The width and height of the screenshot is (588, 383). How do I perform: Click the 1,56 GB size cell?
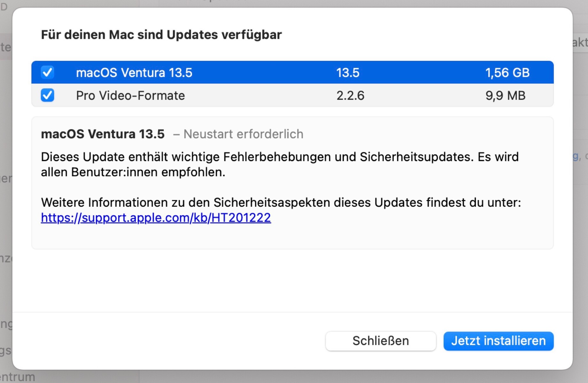[x=507, y=73]
